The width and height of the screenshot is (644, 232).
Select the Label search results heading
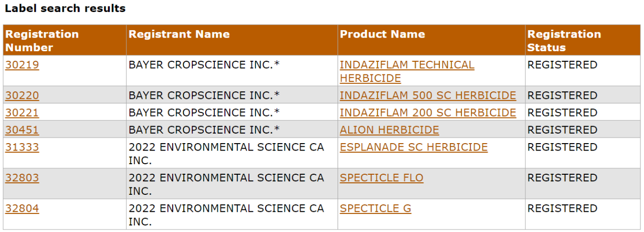pos(65,9)
